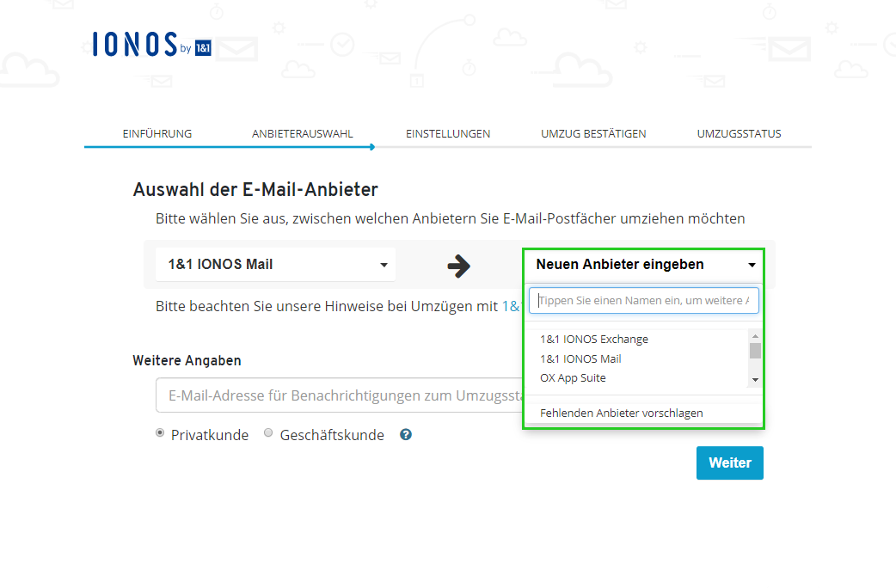Click the provider list scrollbar up arrow
The image size is (896, 588).
coord(756,336)
